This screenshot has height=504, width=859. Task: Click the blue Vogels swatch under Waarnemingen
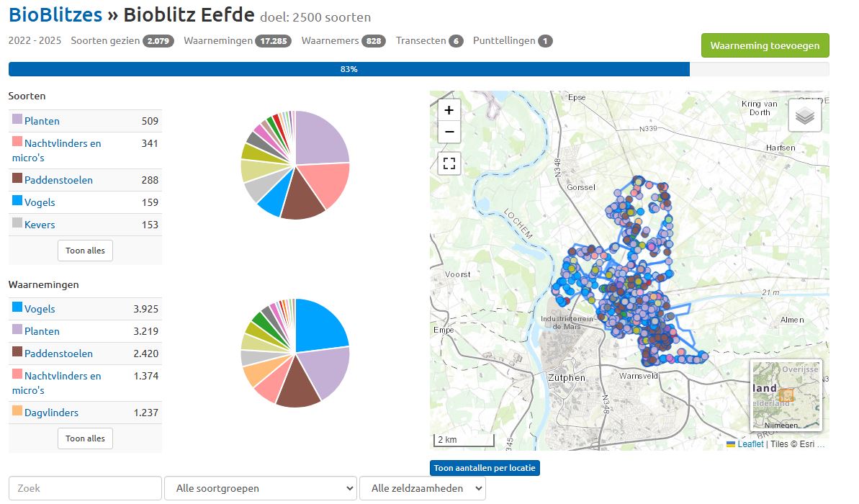(17, 307)
